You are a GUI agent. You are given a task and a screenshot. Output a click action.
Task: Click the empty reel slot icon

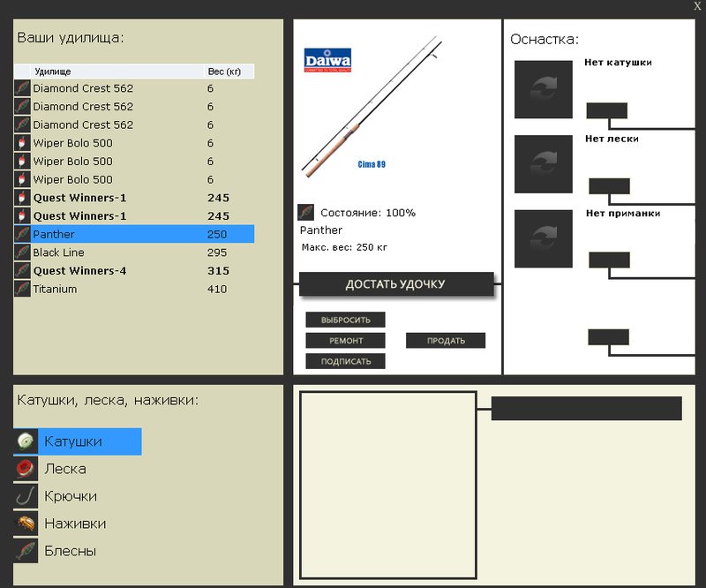(x=544, y=89)
